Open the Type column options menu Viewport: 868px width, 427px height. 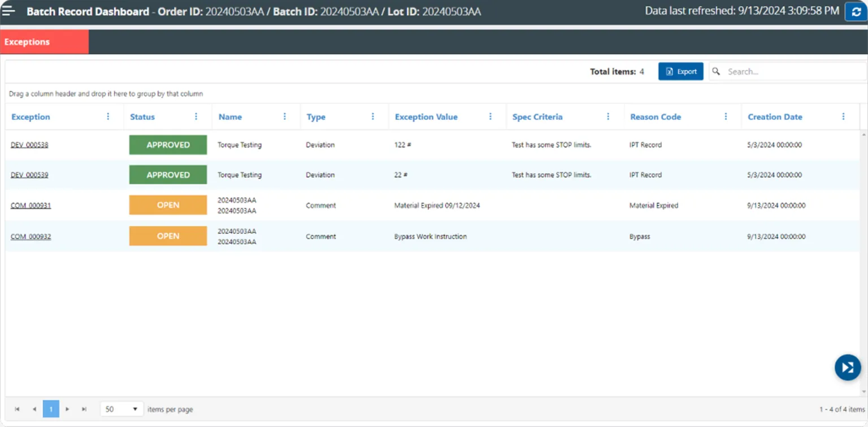[373, 117]
